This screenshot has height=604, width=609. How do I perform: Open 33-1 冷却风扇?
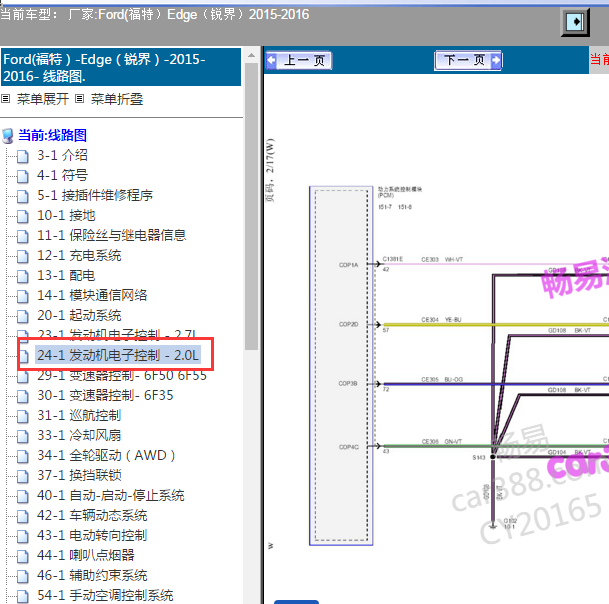coord(79,435)
